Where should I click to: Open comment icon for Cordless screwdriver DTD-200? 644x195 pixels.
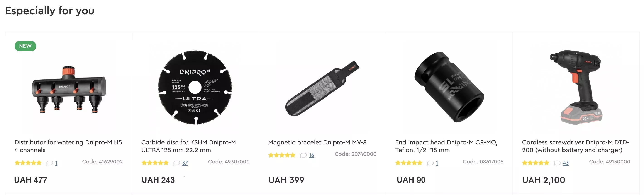pyautogui.click(x=557, y=163)
